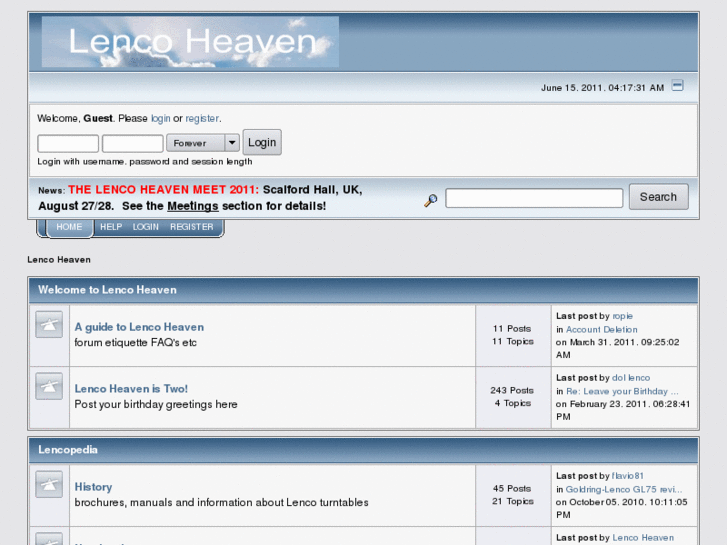Click board icon beside History
This screenshot has height=545, width=727.
point(49,484)
